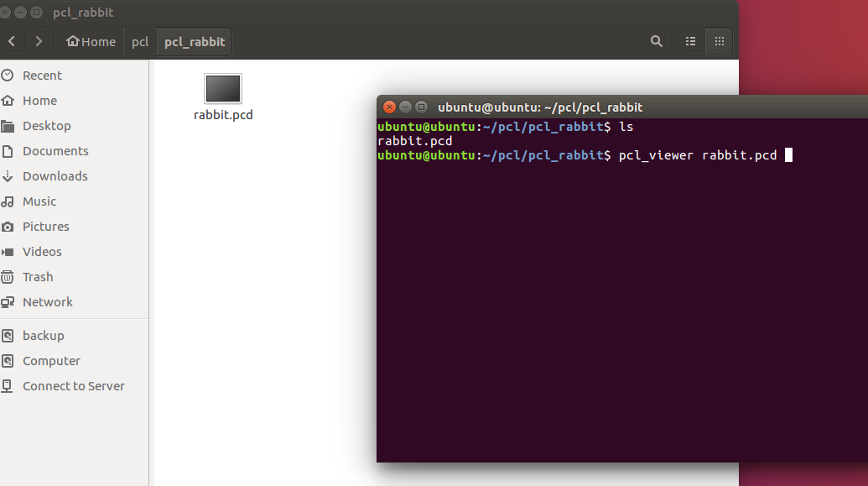Screen dimensions: 868x486
Task: Minimize the terminal window
Action: (405, 107)
